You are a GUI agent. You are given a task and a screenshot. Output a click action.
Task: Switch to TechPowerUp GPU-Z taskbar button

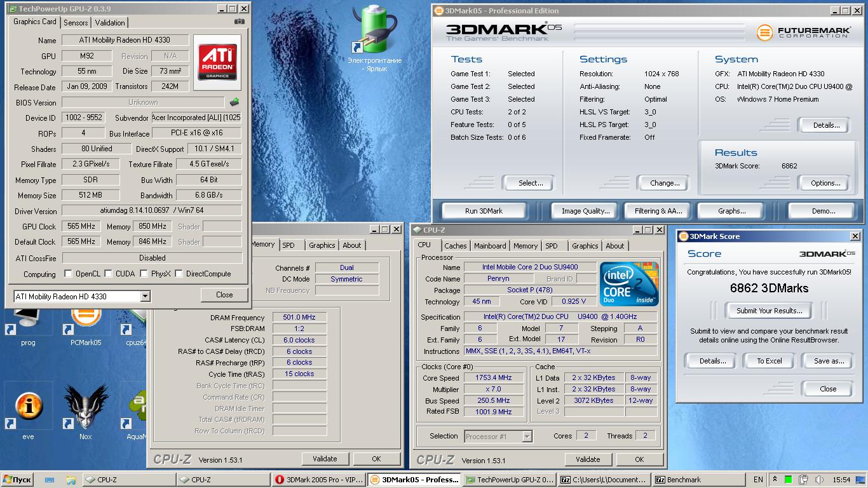pyautogui.click(x=509, y=480)
